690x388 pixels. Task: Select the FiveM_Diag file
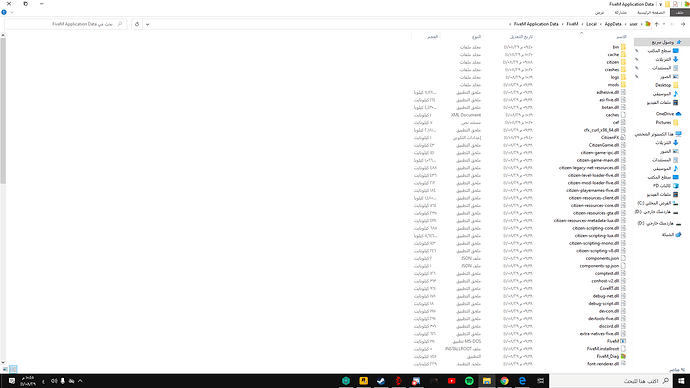pyautogui.click(x=611, y=356)
